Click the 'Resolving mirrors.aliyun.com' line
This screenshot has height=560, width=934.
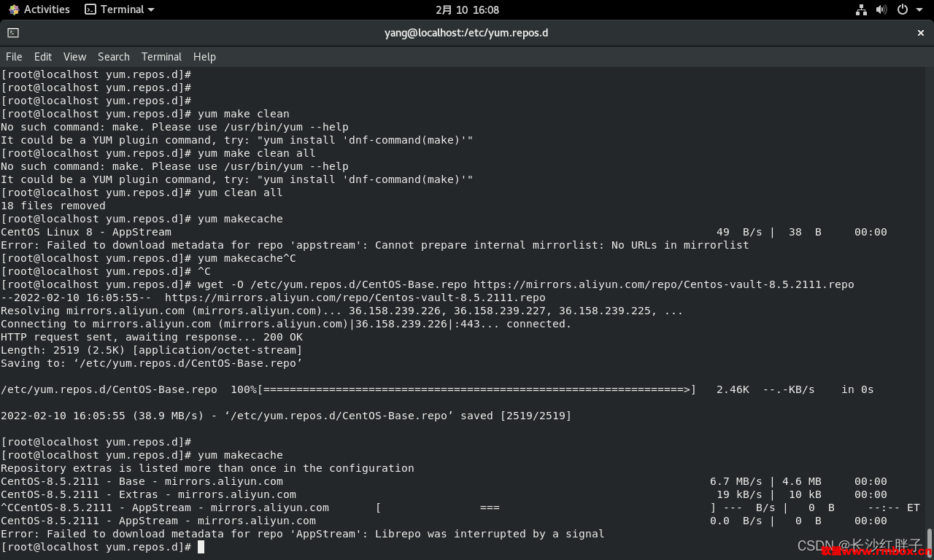click(x=342, y=311)
